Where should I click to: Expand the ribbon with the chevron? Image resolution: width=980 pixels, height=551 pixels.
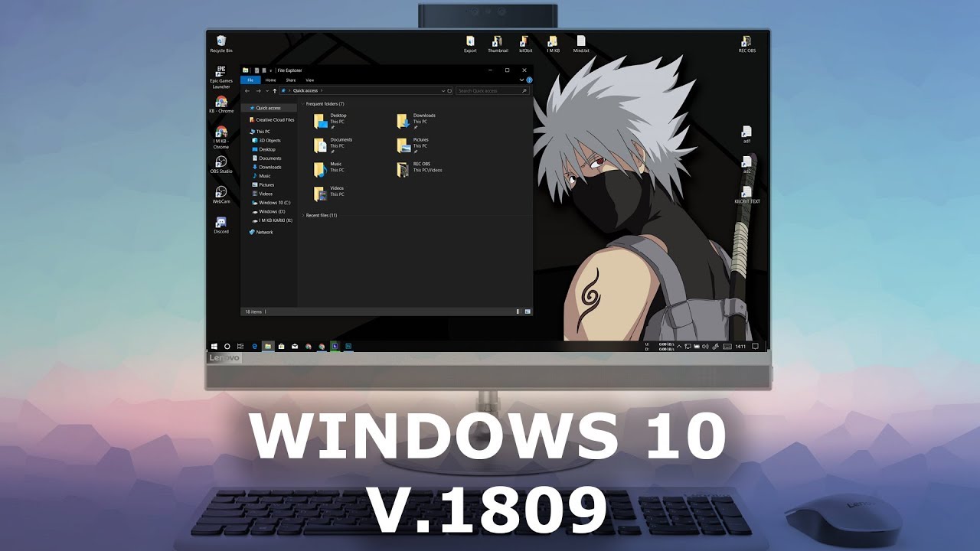521,80
